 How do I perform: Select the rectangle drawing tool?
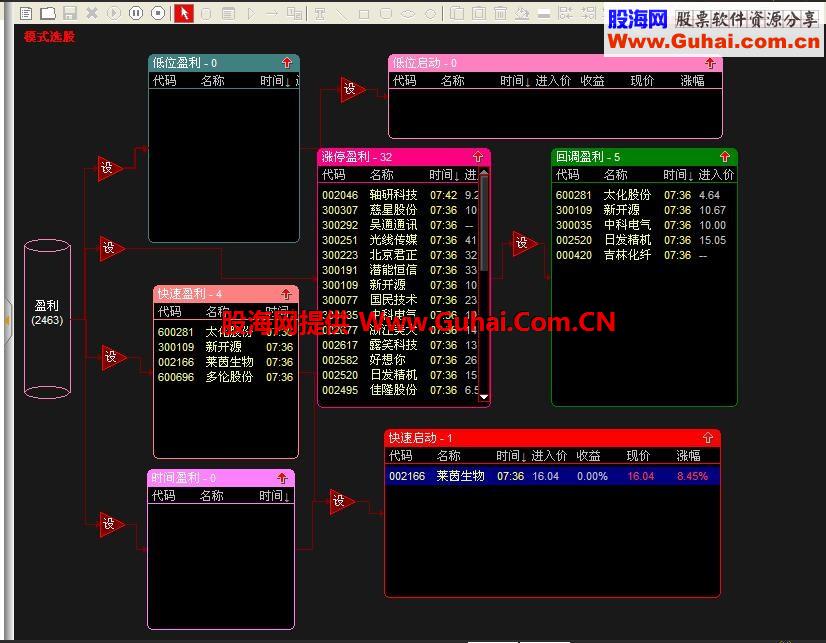[x=363, y=14]
